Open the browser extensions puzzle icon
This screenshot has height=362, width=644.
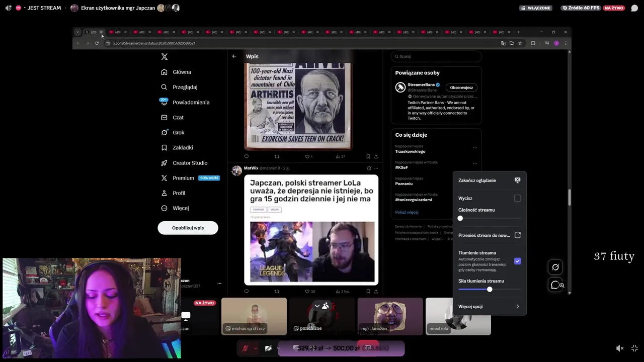(x=533, y=43)
